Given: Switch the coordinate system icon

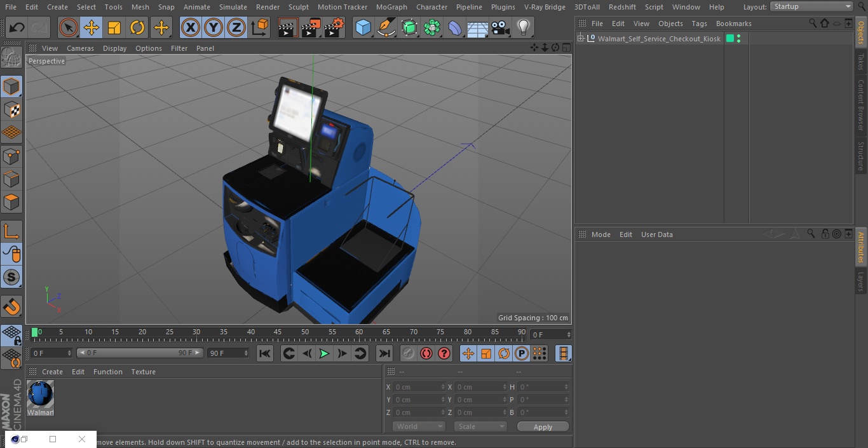Looking at the screenshot, I should [x=260, y=27].
